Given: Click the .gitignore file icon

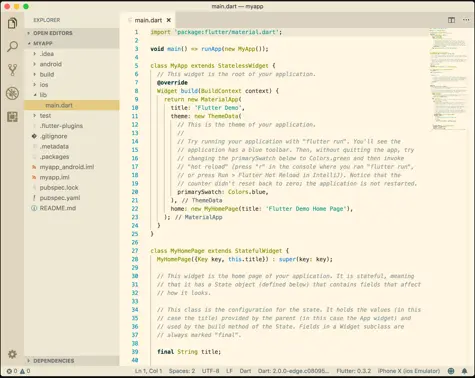Looking at the screenshot, I should pos(34,136).
